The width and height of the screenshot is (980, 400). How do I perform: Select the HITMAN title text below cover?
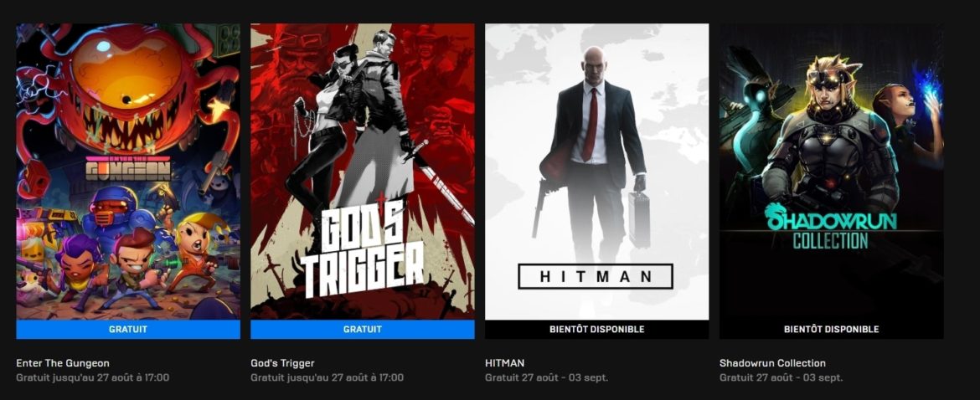click(505, 363)
